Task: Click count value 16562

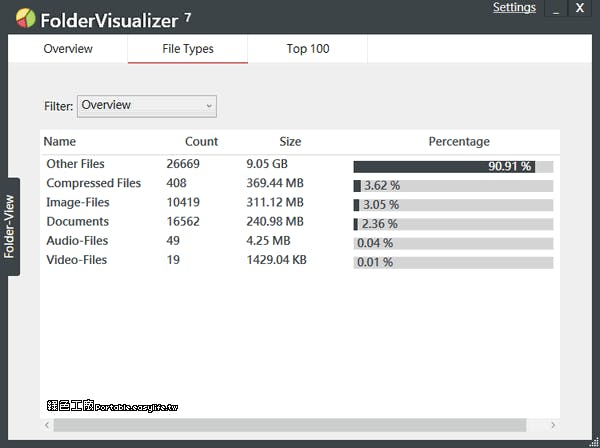Action: (183, 221)
